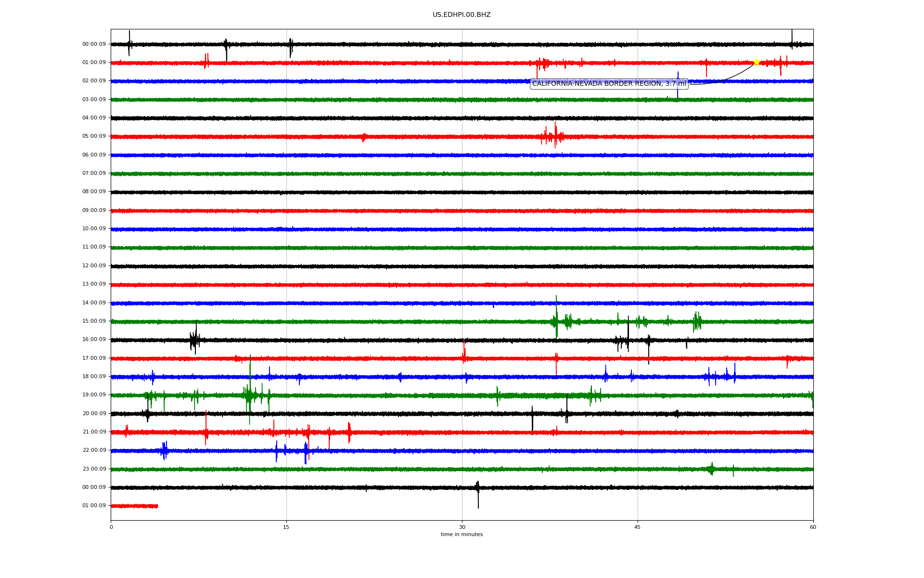Screen dimensions: 924x578
Task: Click the yellow star earthquake marker
Action: click(x=756, y=62)
